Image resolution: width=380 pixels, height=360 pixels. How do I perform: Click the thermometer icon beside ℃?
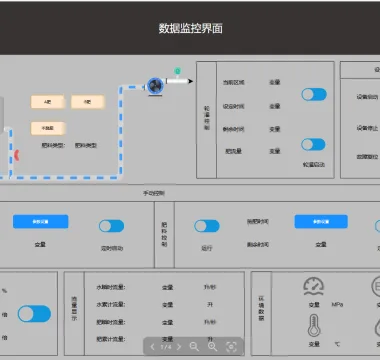(x=313, y=326)
